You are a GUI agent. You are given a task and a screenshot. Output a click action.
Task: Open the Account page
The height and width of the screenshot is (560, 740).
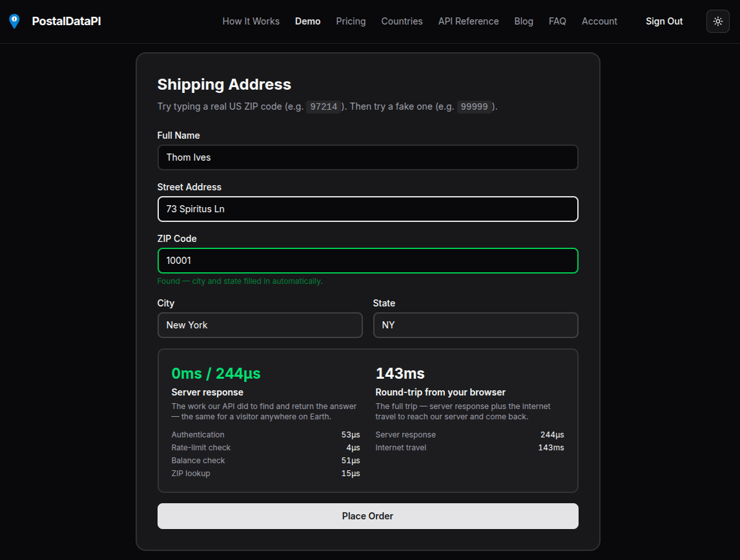pyautogui.click(x=599, y=21)
